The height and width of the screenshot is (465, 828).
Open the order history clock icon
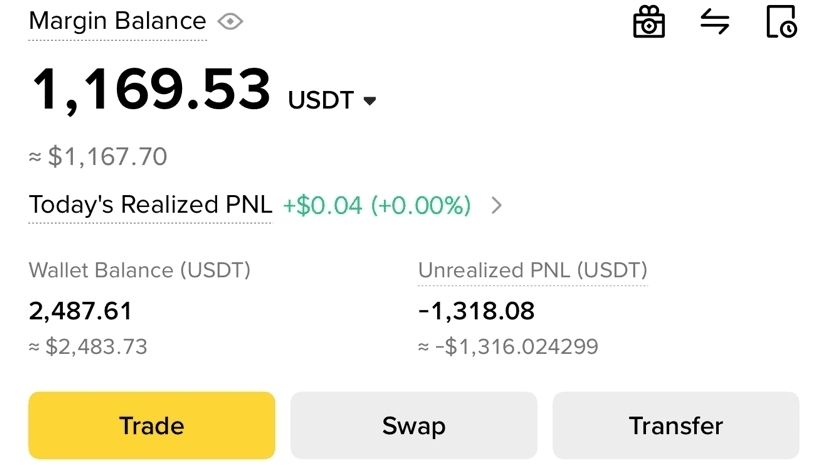click(x=781, y=22)
